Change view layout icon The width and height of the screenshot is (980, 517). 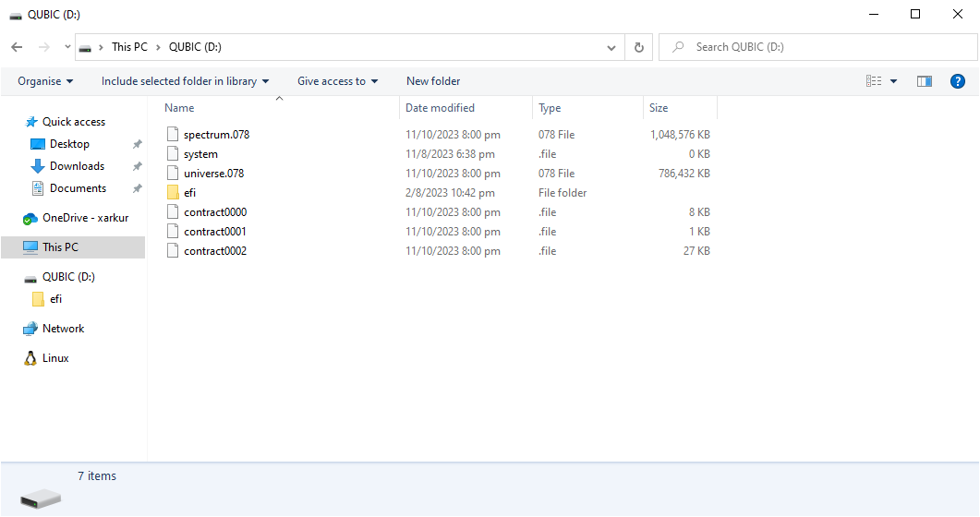pyautogui.click(x=874, y=81)
